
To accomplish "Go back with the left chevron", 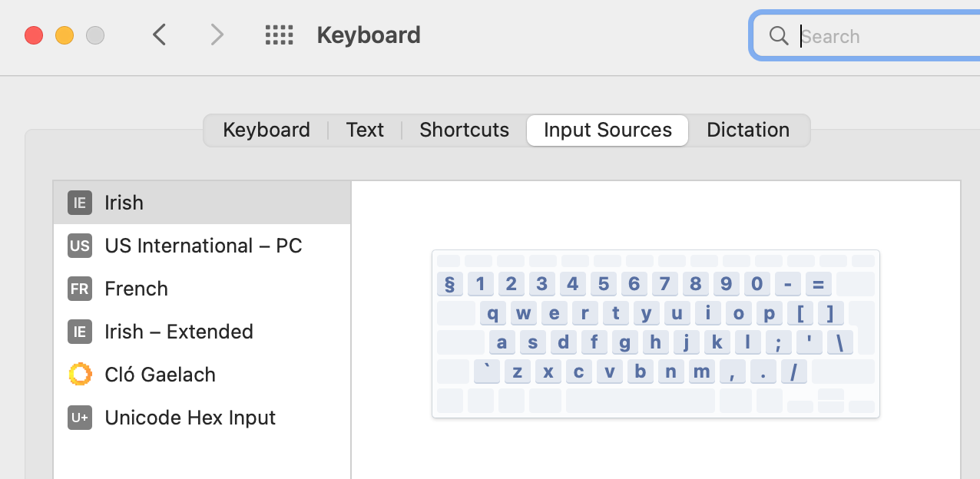I will click(x=160, y=35).
